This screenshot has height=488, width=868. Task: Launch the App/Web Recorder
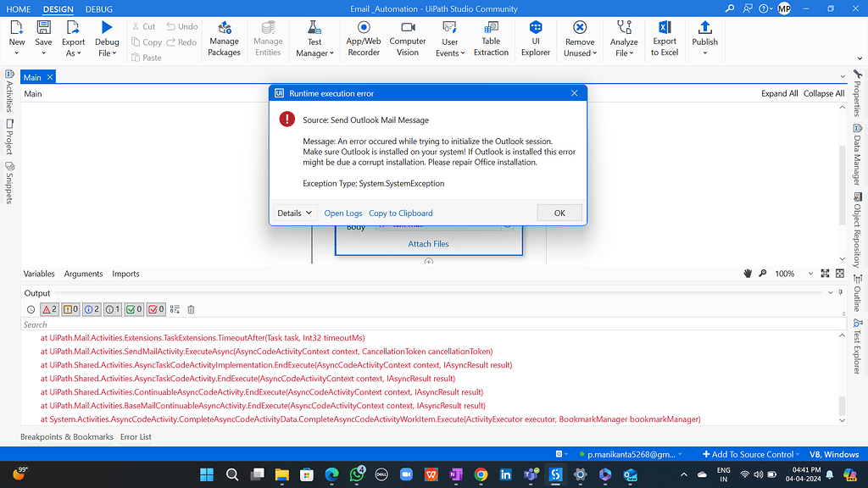pos(363,38)
